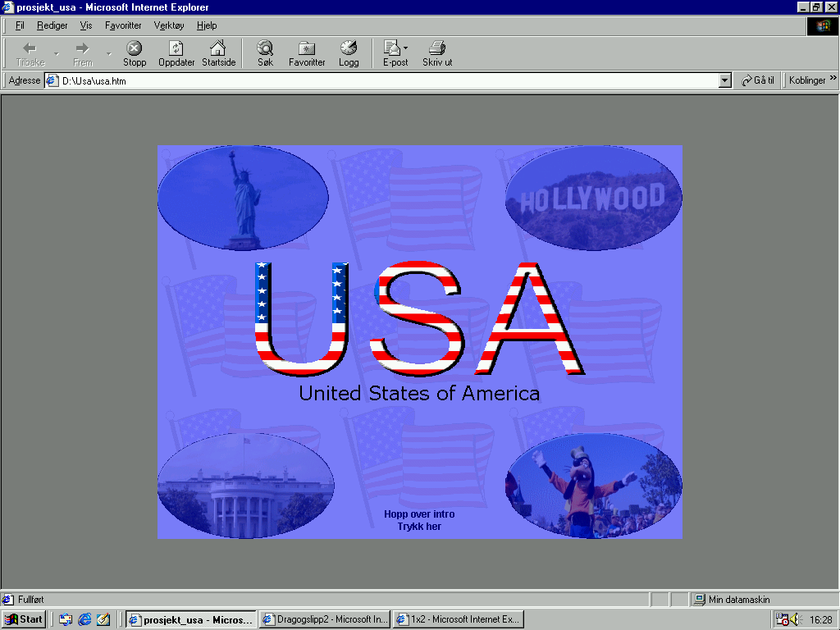Click the Fullført status bar text
Image resolution: width=840 pixels, height=630 pixels.
[x=31, y=600]
